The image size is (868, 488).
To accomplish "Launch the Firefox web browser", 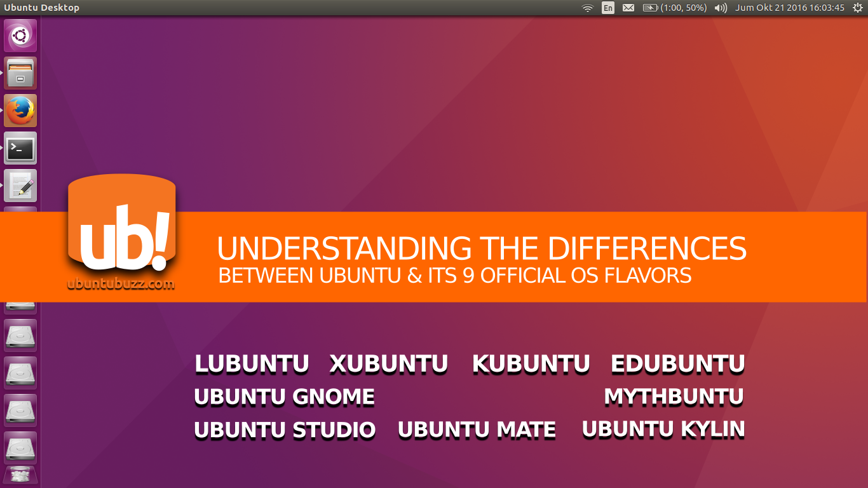I will tap(20, 110).
